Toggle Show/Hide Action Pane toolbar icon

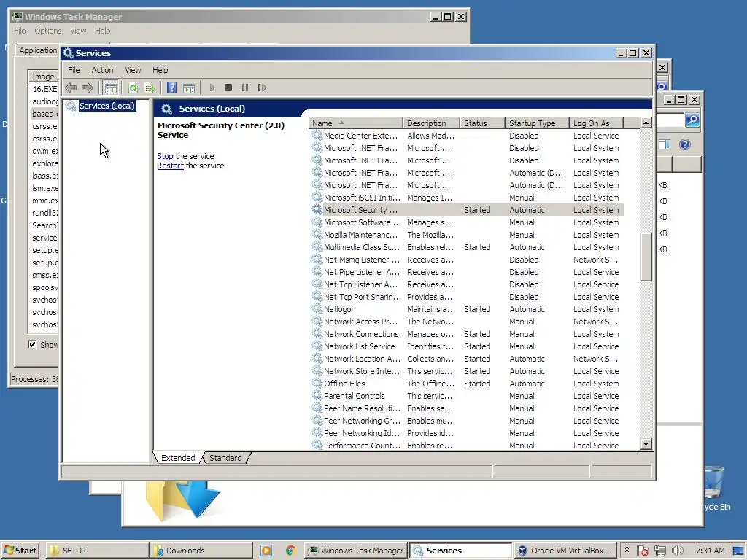(189, 87)
